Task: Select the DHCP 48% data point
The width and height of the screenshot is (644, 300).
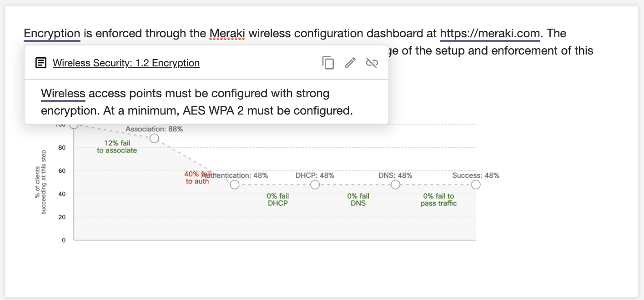Action: click(x=315, y=185)
